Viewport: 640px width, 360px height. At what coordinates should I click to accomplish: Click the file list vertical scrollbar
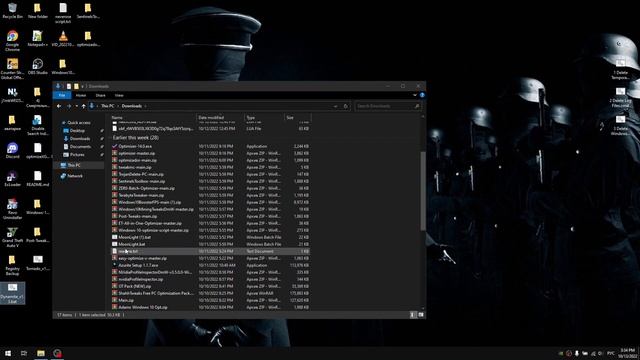pos(423,191)
